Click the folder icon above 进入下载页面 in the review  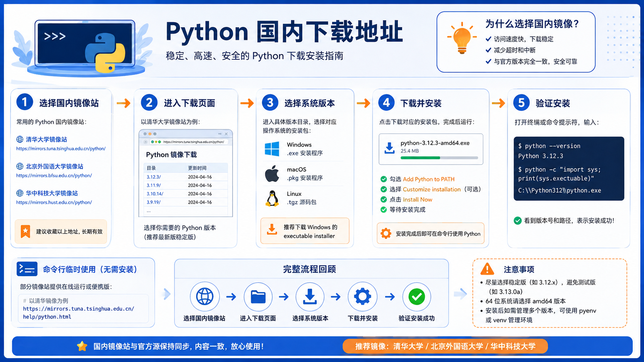258,297
